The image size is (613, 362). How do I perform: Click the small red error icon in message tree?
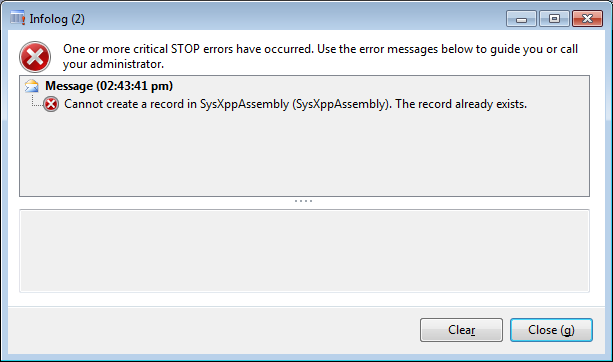click(x=51, y=104)
